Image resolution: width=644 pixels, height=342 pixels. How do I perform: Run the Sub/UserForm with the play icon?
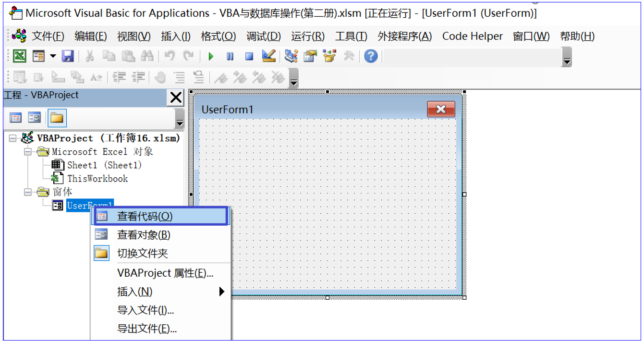(x=211, y=56)
